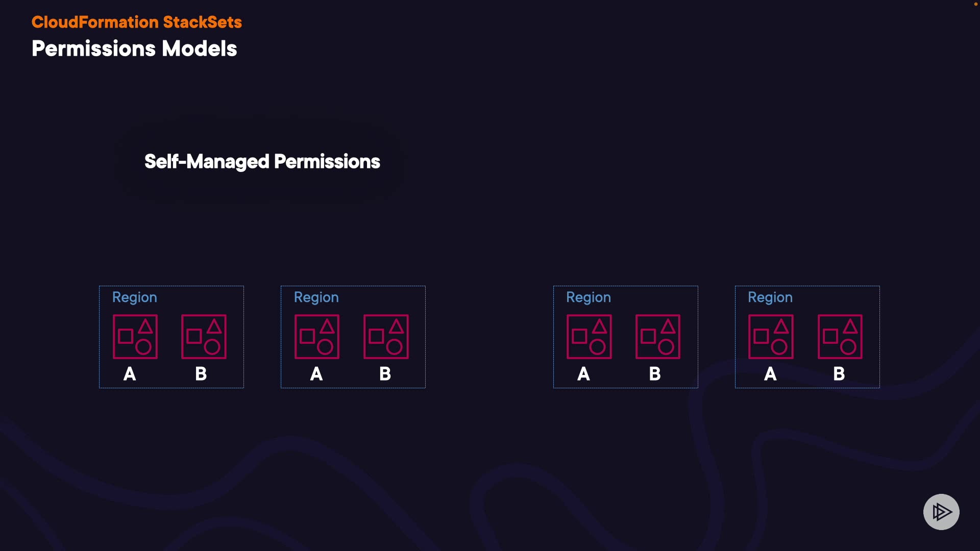Click stack icon B in the leftmost Region box

[204, 337]
